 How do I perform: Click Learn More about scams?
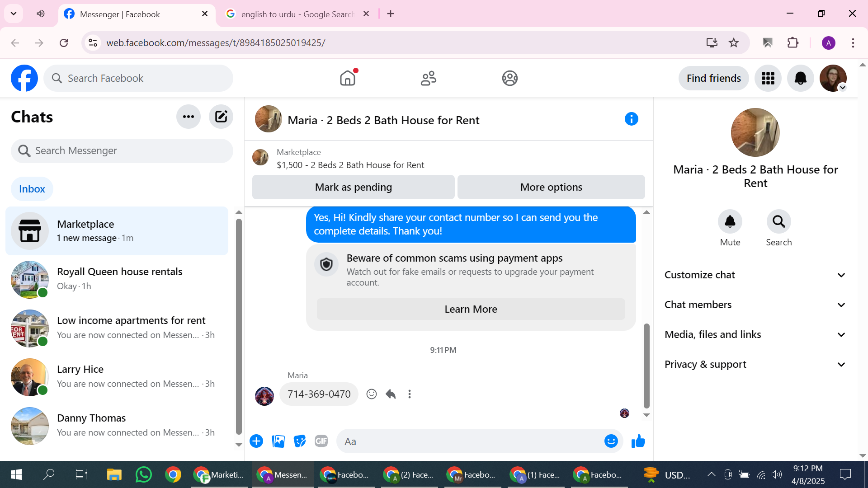pos(471,309)
